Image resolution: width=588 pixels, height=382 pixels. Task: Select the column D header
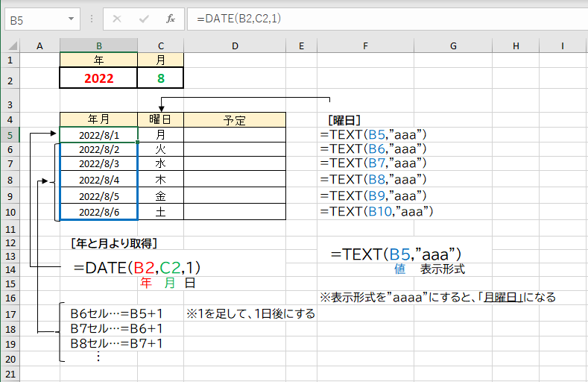click(x=235, y=46)
